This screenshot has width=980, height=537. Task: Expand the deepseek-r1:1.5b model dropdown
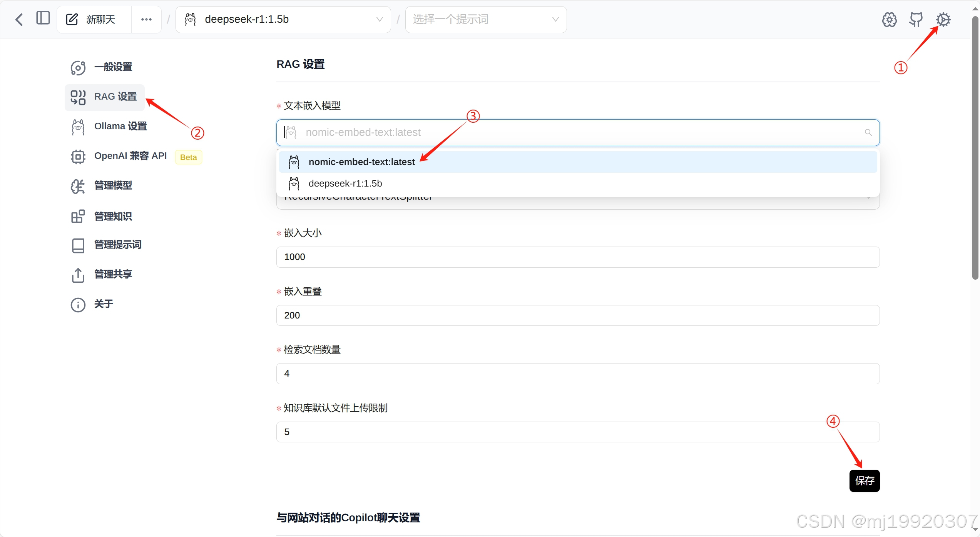coord(283,20)
